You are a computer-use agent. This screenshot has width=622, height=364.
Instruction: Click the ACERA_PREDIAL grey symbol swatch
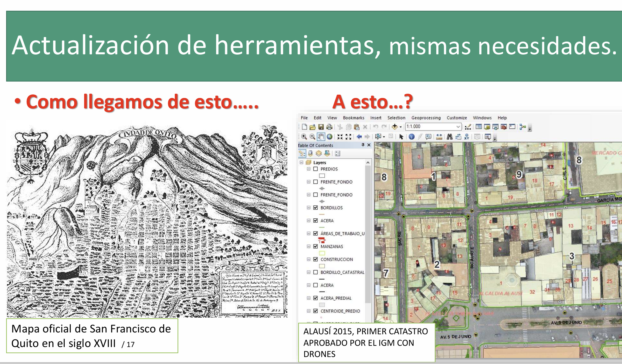tap(322, 305)
